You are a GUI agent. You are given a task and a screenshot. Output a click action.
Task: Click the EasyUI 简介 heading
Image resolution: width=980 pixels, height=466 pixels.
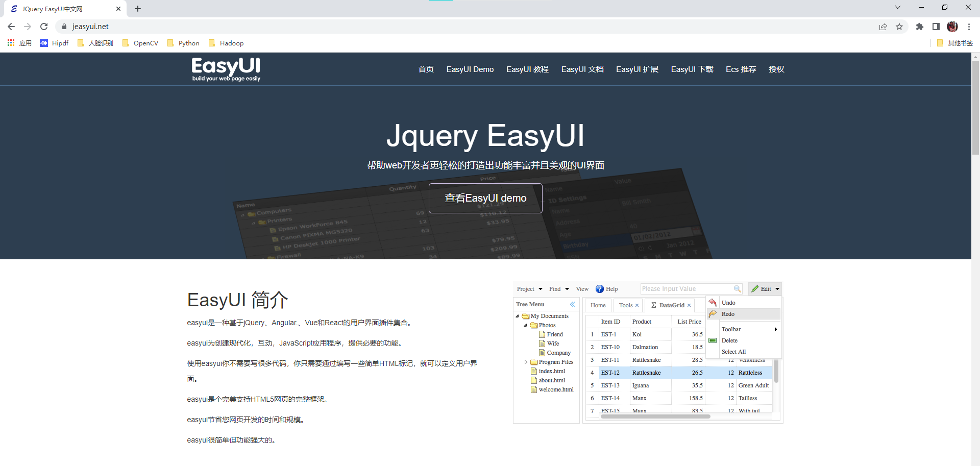tap(237, 300)
